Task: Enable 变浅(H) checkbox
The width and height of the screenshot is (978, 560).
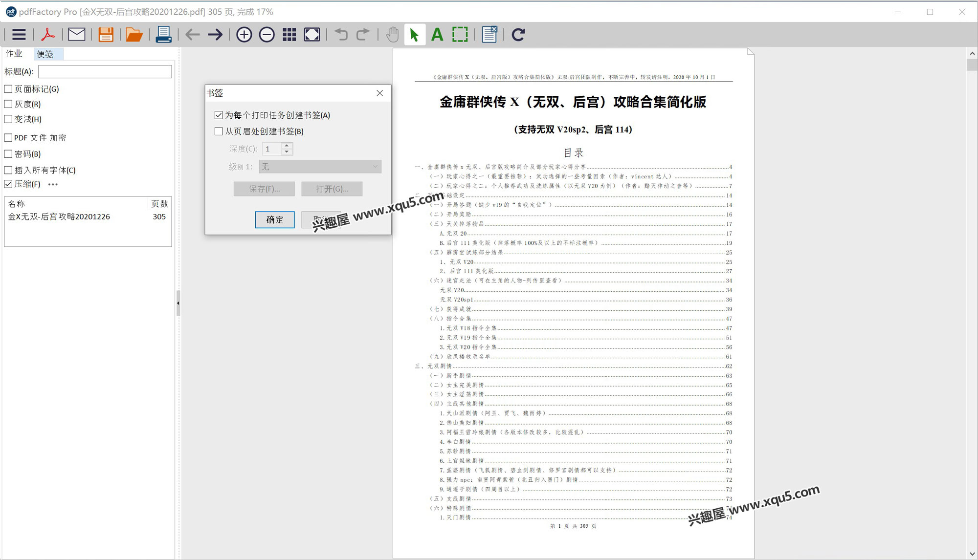Action: 8,119
